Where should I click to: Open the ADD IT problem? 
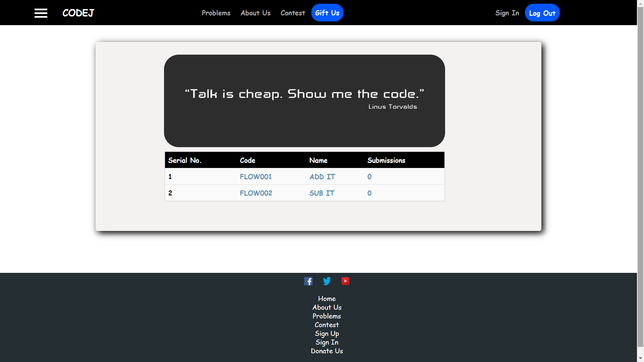tap(322, 177)
